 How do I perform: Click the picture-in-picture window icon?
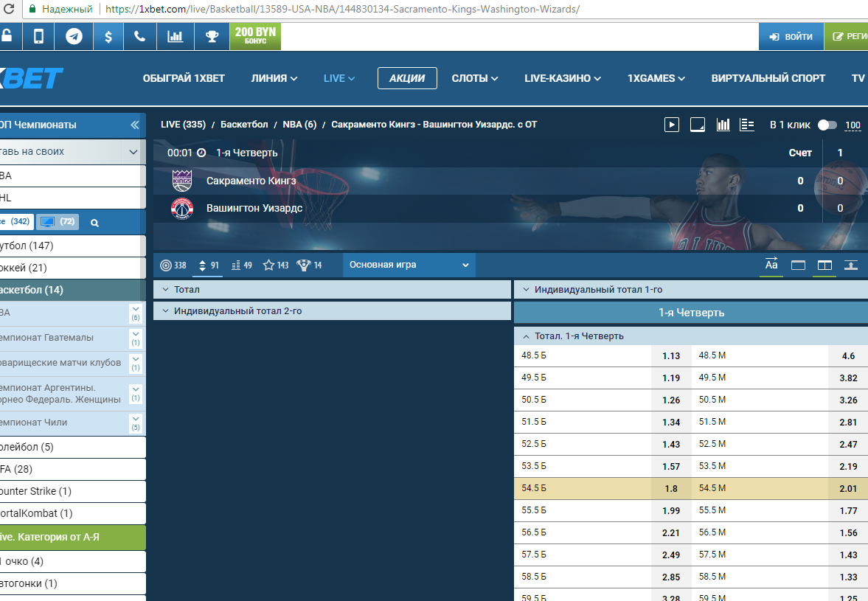coord(698,125)
